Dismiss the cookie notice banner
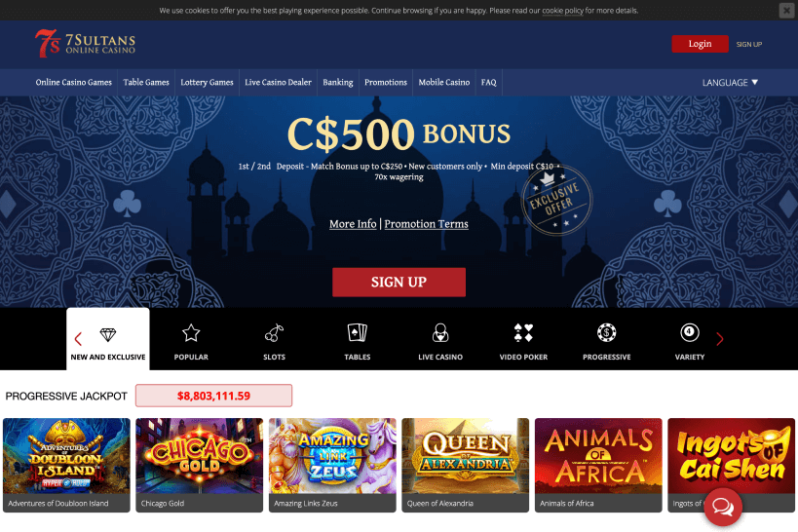Screen dimensions: 798x532 tap(786, 10)
